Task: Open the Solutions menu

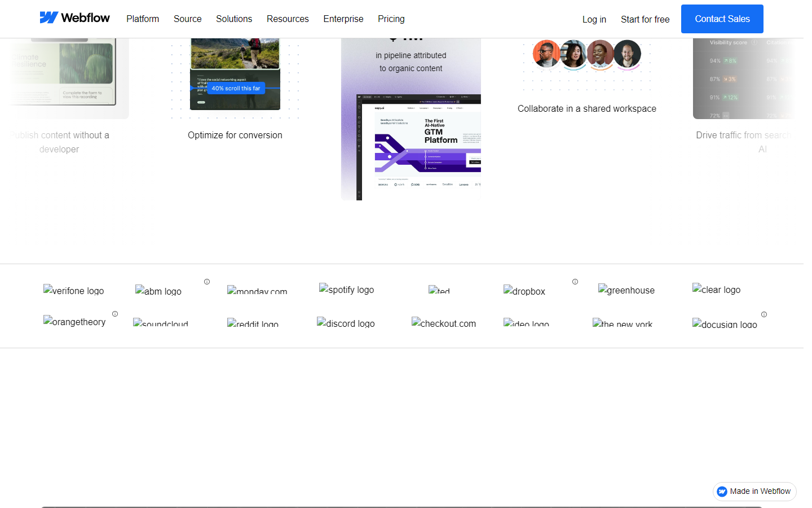Action: coord(234,19)
